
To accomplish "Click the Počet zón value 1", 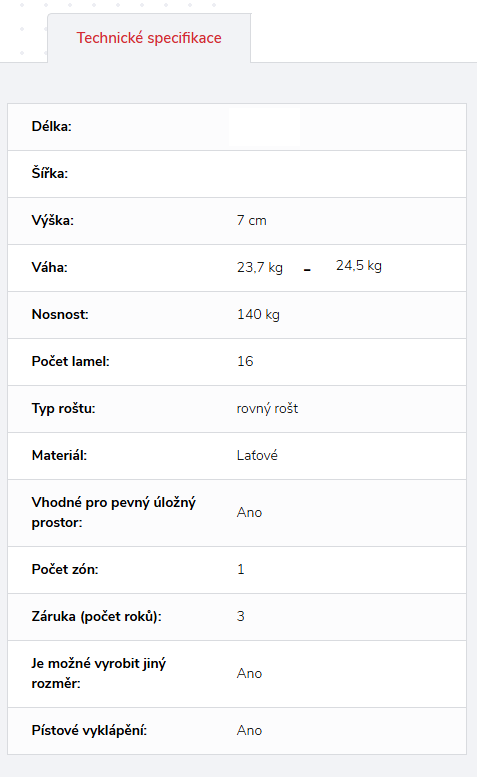I will pos(241,569).
